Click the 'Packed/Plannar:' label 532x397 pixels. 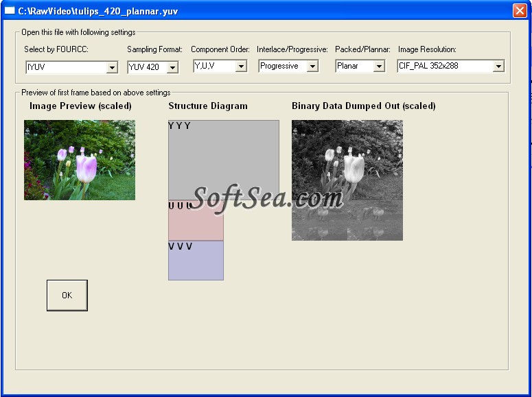click(x=362, y=49)
